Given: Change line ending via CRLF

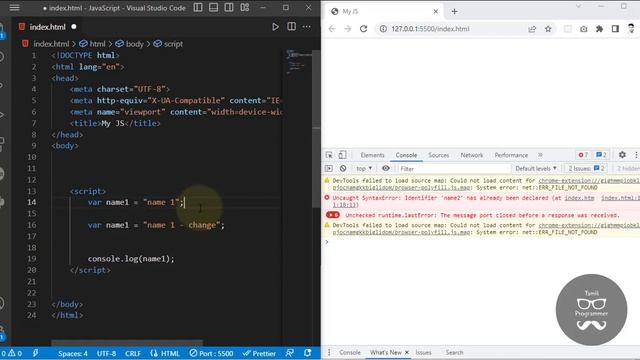Looking at the screenshot, I should [x=133, y=353].
